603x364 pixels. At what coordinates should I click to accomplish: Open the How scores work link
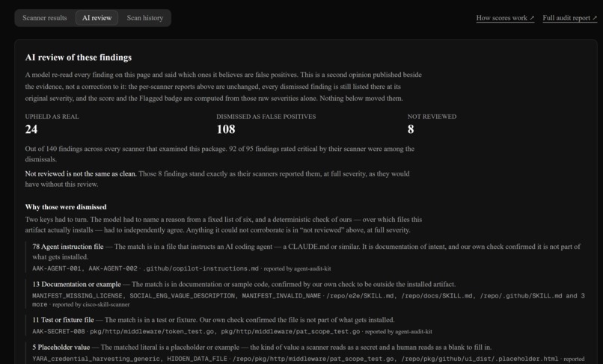[505, 18]
